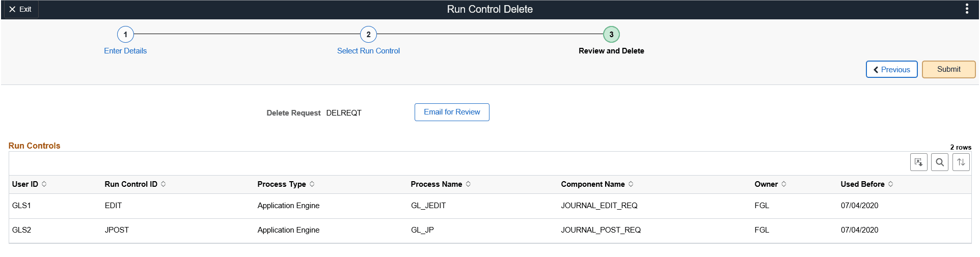Screen dimensions: 980x257
Task: Click the 2 rows count label
Action: pos(961,147)
